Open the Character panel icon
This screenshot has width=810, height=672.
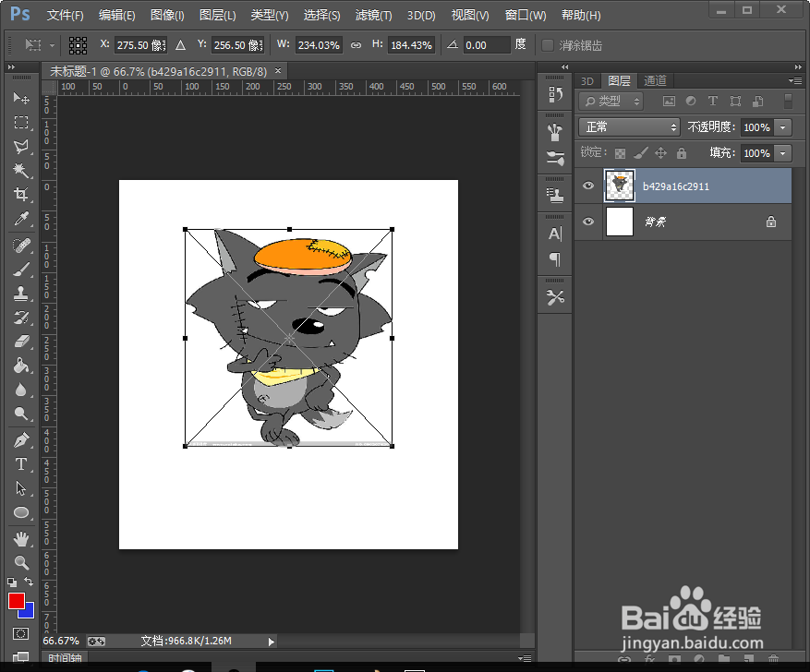(555, 234)
